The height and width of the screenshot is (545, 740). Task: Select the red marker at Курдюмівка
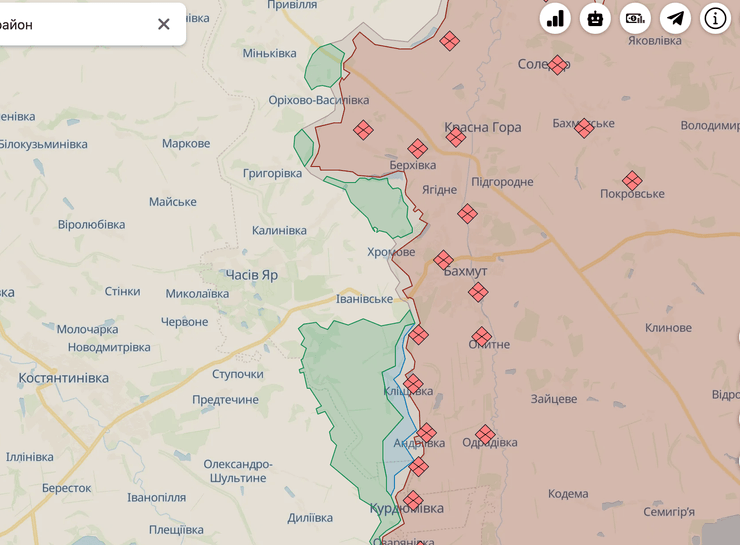412,500
